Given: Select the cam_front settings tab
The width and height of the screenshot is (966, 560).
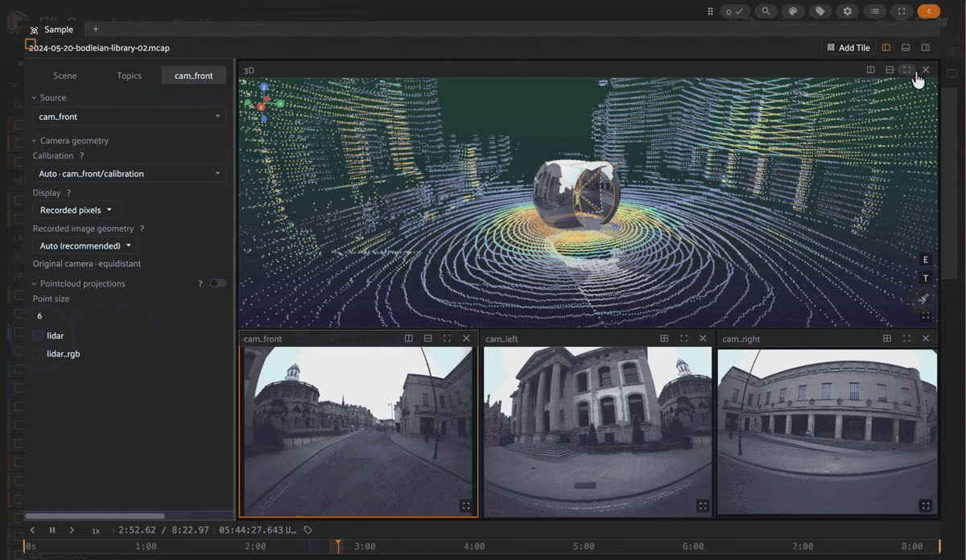Looking at the screenshot, I should 194,76.
